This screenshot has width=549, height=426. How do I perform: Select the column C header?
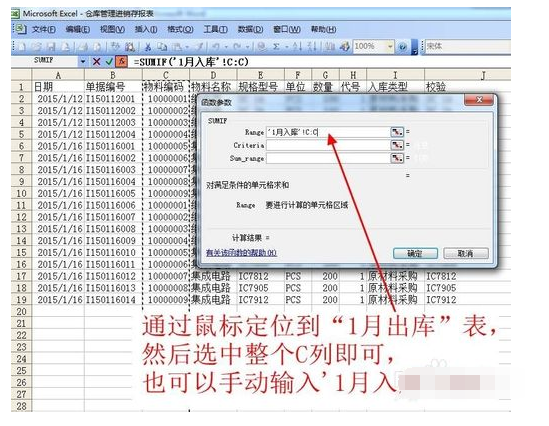(166, 75)
